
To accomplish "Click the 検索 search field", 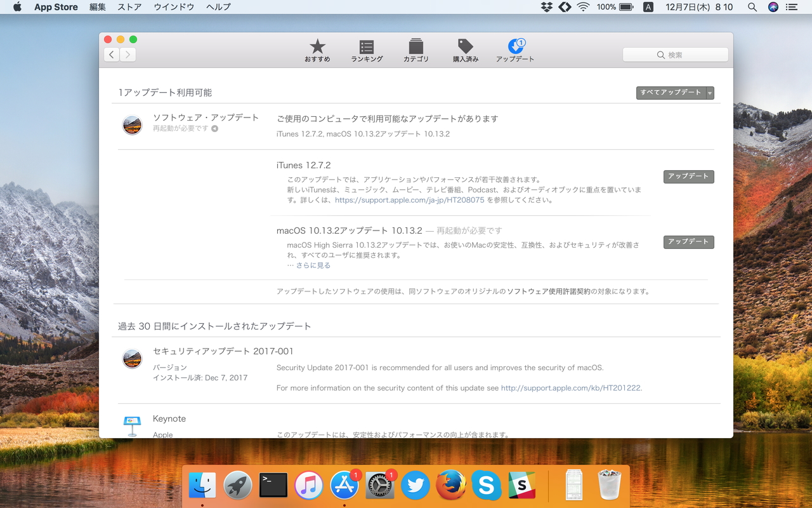I will pyautogui.click(x=676, y=55).
